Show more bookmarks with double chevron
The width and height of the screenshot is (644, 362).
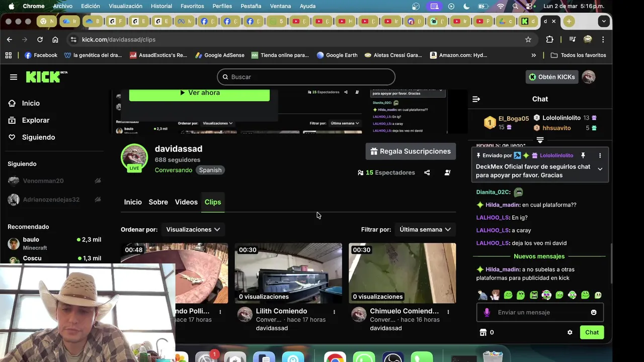click(x=534, y=55)
